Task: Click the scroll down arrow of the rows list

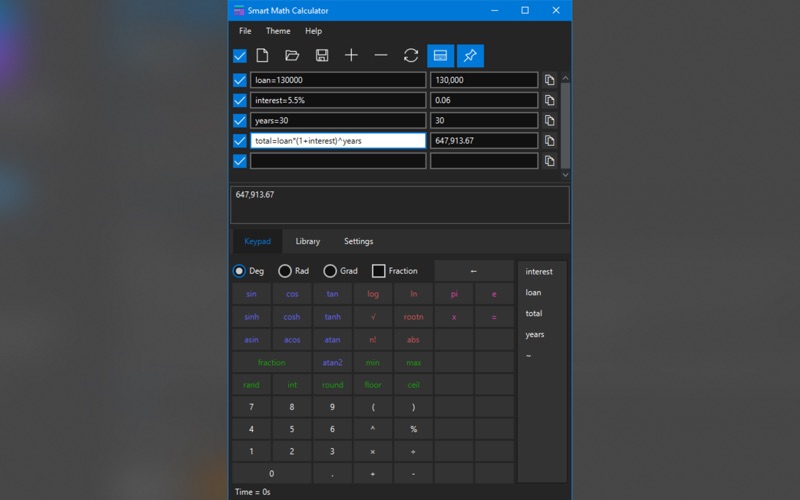Action: coord(565,175)
